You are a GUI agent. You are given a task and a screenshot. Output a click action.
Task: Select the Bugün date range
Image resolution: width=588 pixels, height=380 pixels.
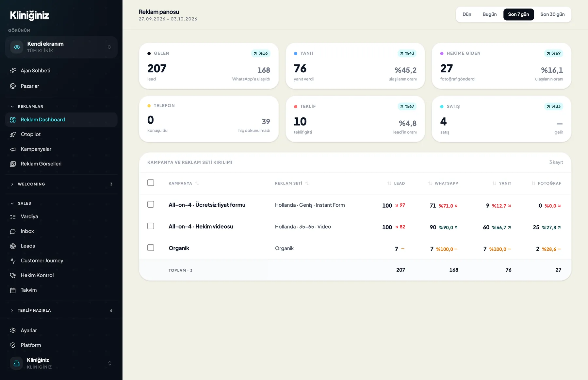[489, 14]
